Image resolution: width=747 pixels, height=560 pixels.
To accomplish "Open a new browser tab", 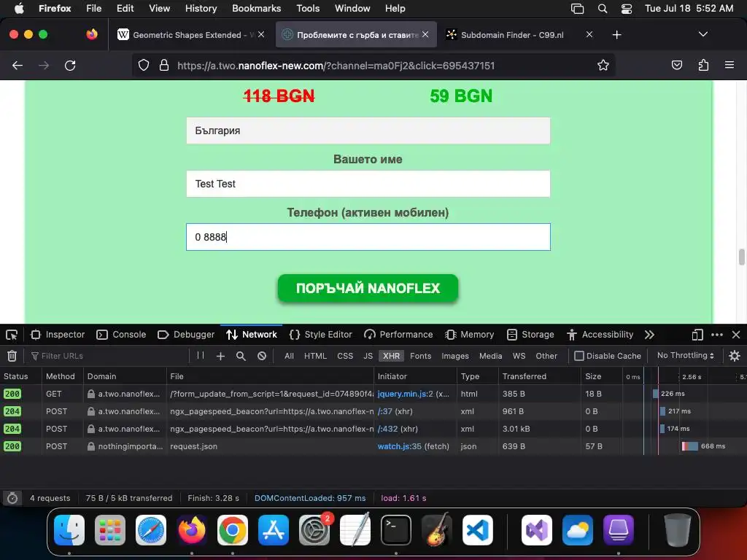I will tap(617, 35).
